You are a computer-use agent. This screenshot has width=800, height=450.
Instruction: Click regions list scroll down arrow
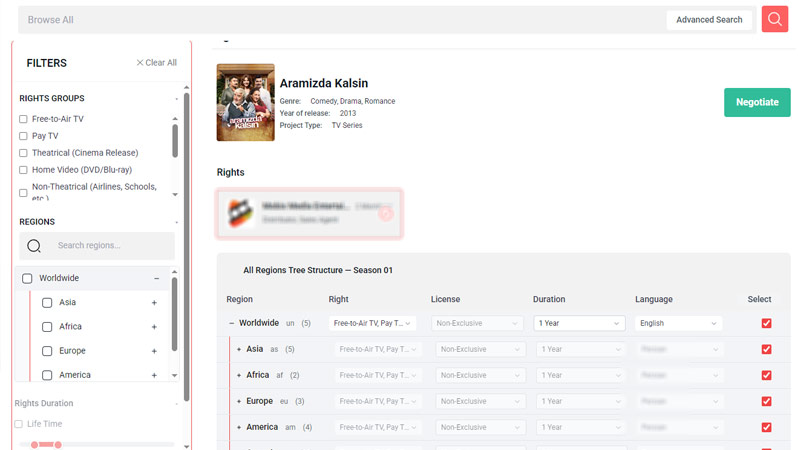(174, 376)
